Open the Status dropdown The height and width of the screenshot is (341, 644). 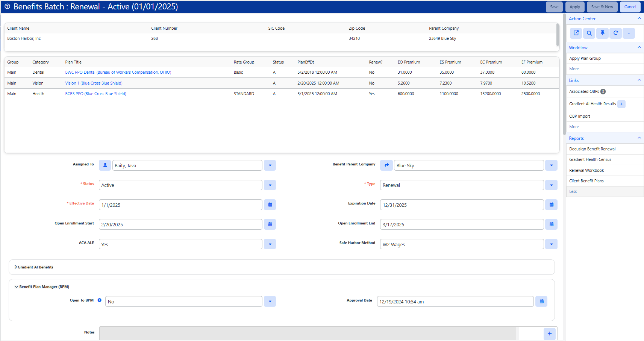pyautogui.click(x=270, y=185)
